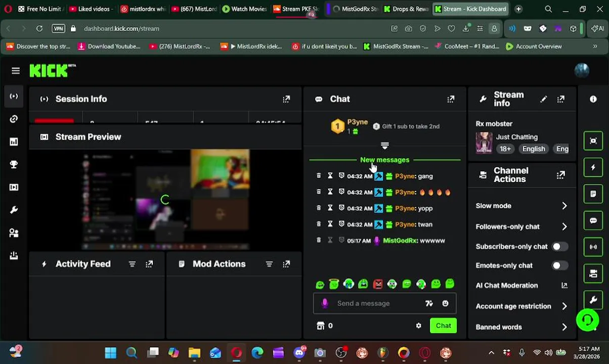Screen dimensions: 609x364
Task: Pop out the Chat panel
Action: 451,99
